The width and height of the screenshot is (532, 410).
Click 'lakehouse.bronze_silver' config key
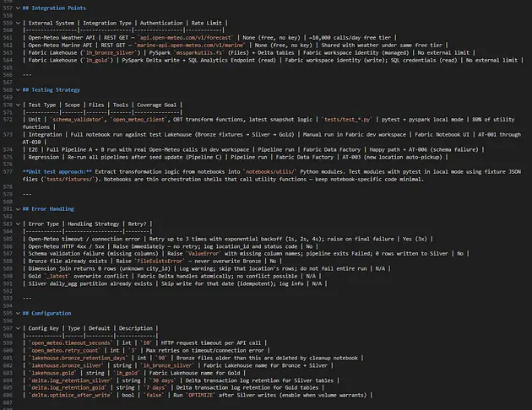66,365
